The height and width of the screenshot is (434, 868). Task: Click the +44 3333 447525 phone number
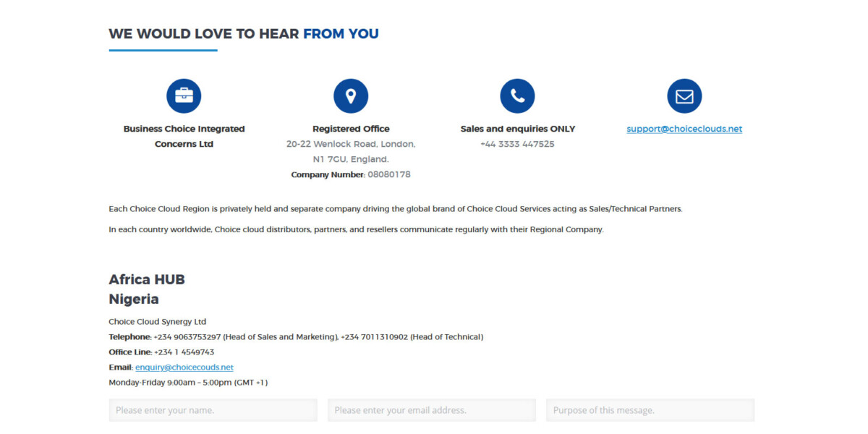click(517, 144)
